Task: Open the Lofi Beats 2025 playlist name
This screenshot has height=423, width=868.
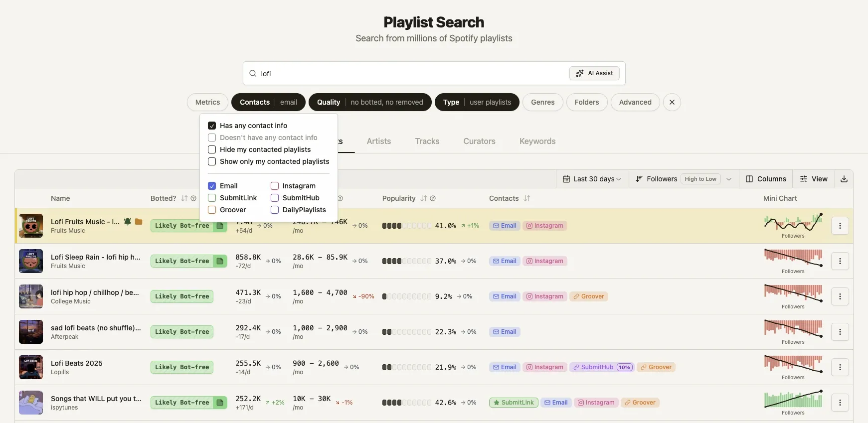Action: coord(77,363)
